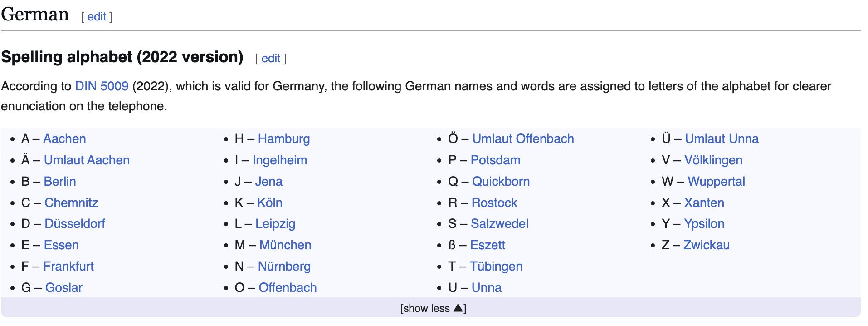Open the Völklingen link
868x326 pixels.
[x=713, y=160]
